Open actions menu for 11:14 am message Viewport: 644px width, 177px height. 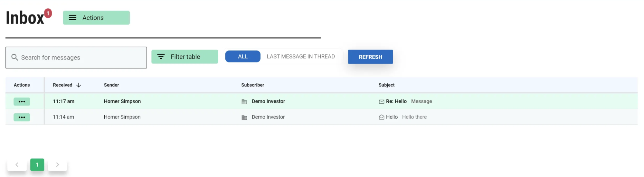click(22, 117)
